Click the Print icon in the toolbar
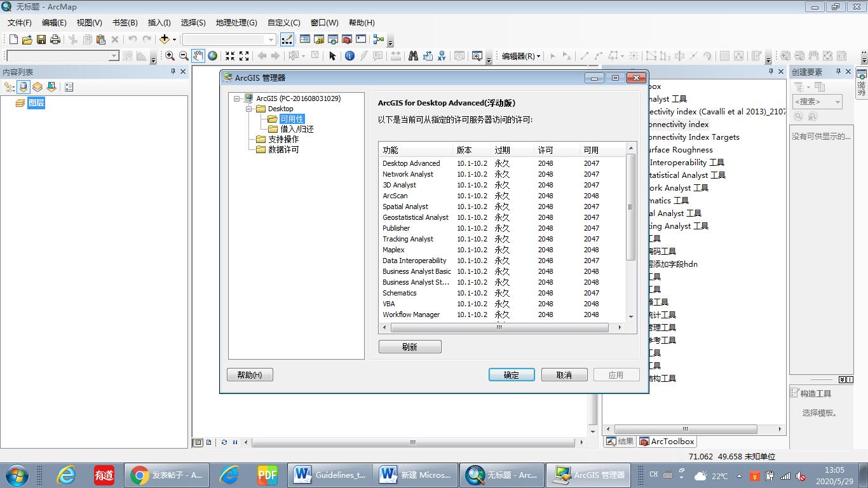Screen dimensions: 868x488 [x=55, y=39]
